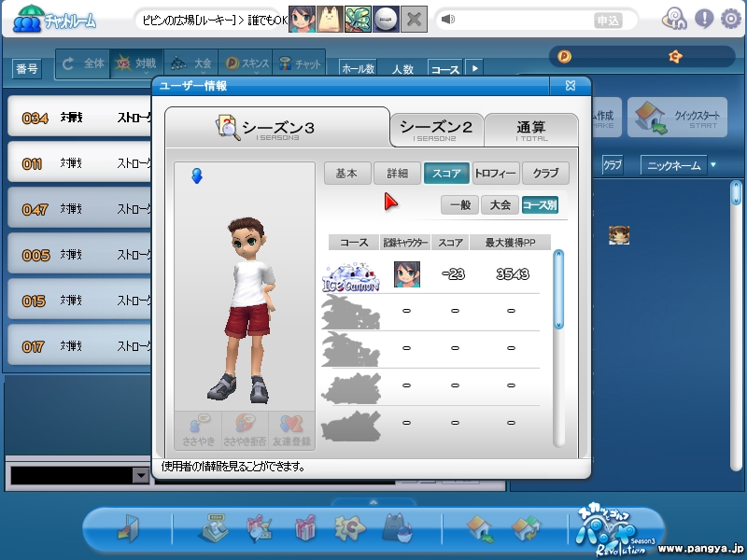The image size is (747, 560).
Task: Open the black chat channel dropdown arrow
Action: click(141, 475)
